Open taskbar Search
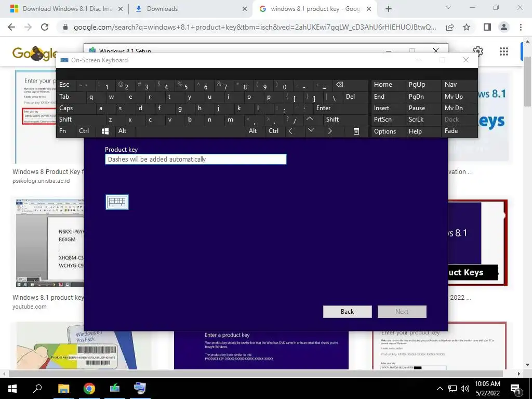The image size is (532, 399). 37,388
